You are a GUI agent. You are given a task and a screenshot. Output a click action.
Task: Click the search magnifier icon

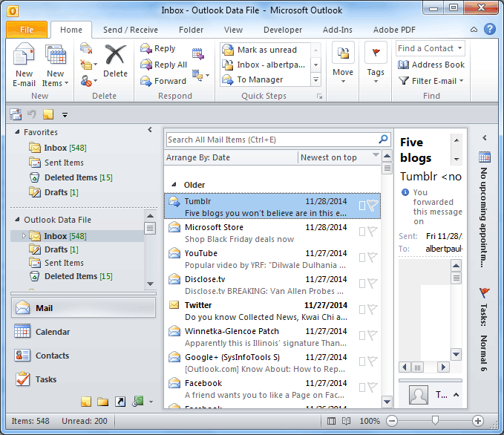click(x=383, y=140)
